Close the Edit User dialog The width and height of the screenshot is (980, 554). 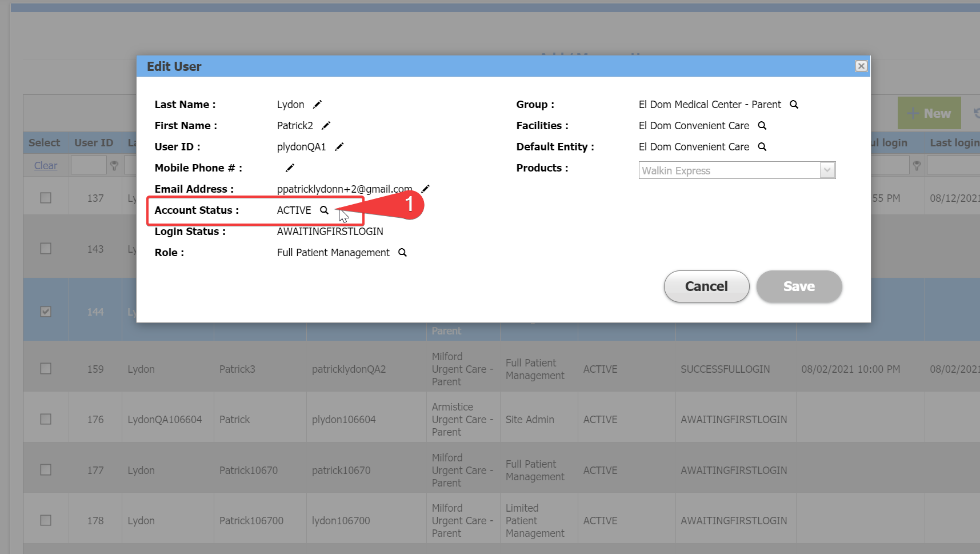coord(861,66)
